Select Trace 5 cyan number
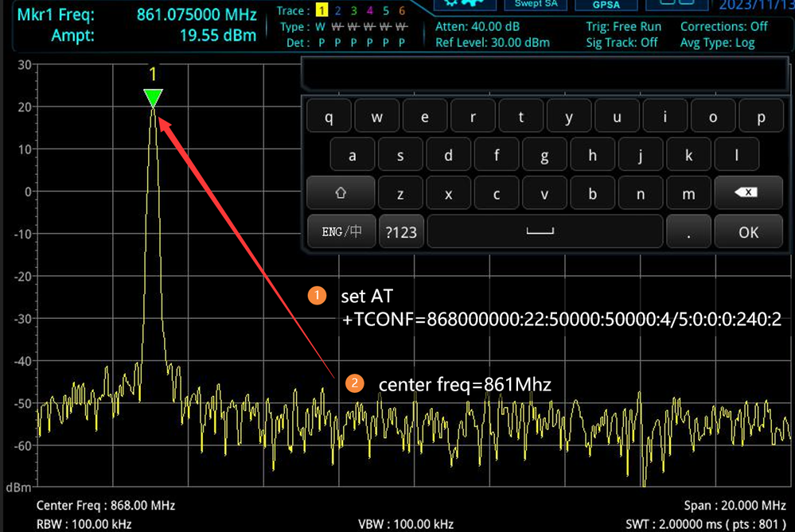The width and height of the screenshot is (795, 532). pos(386,10)
